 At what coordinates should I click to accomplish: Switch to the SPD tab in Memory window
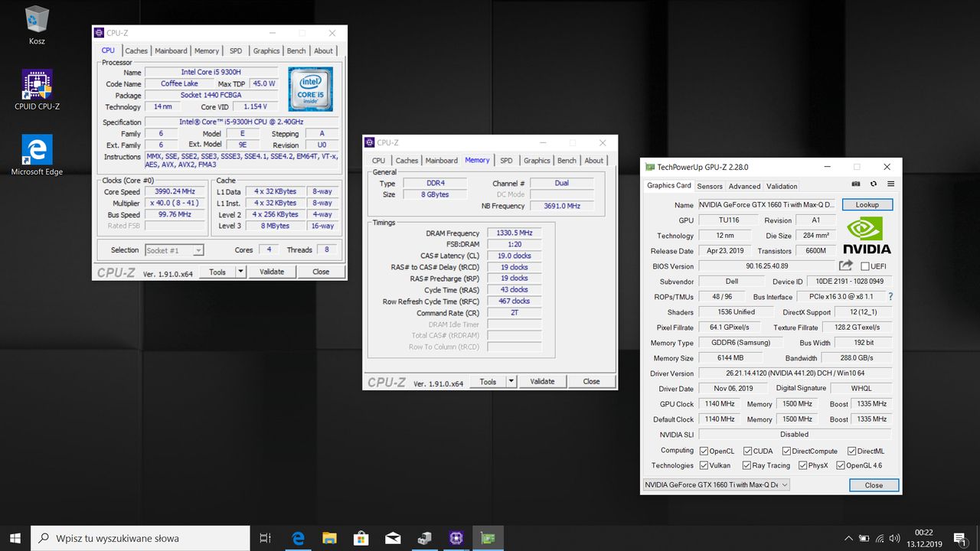tap(506, 161)
